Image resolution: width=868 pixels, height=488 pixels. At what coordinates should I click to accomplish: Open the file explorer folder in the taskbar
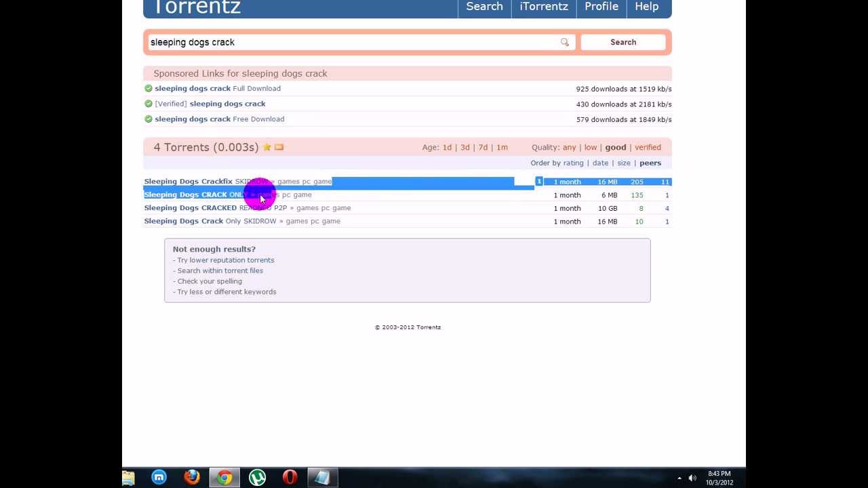[x=128, y=478]
